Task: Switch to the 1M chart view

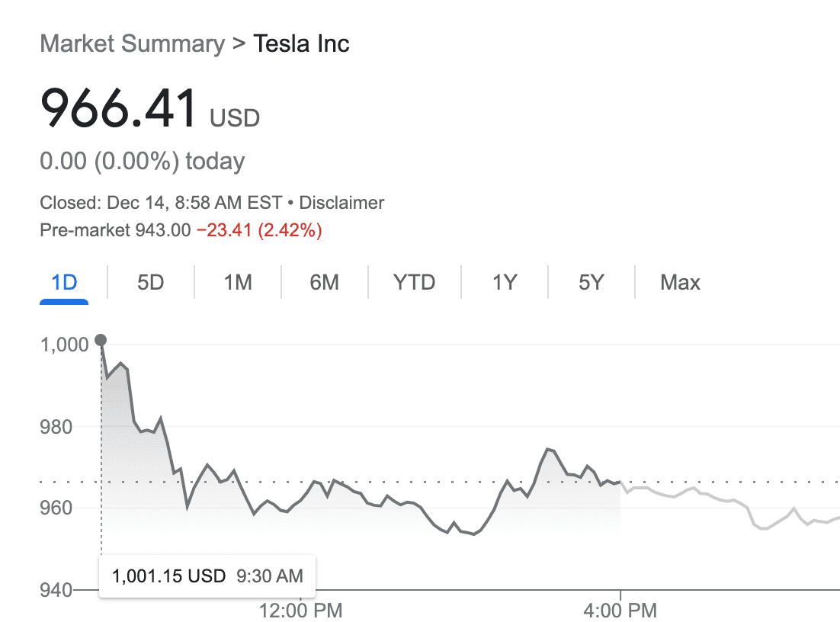Action: click(x=237, y=282)
